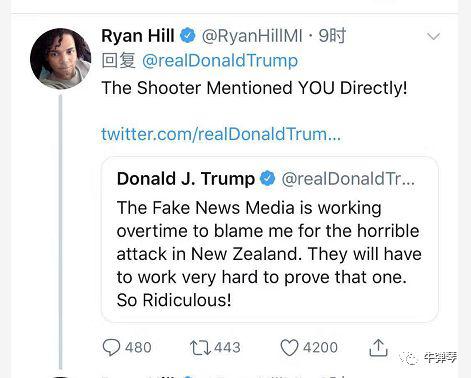Image resolution: width=471 pixels, height=378 pixels.
Task: Click Donald J. Trump's verified badge
Action: pos(267,178)
